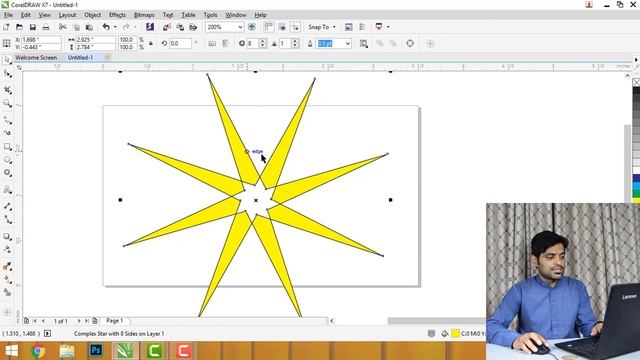This screenshot has height=360, width=640.
Task: Select the Freehand drawing tool
Action: (x=7, y=120)
